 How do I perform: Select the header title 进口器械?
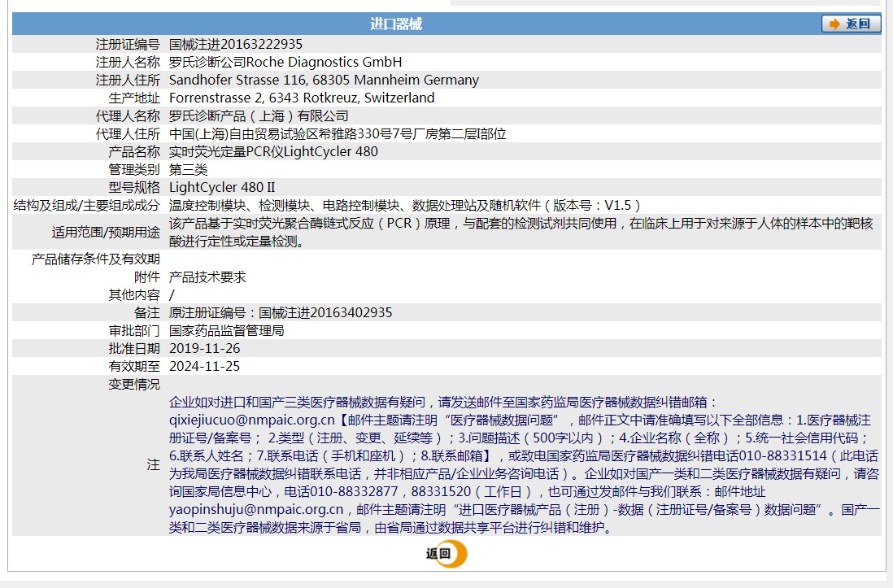coord(396,24)
